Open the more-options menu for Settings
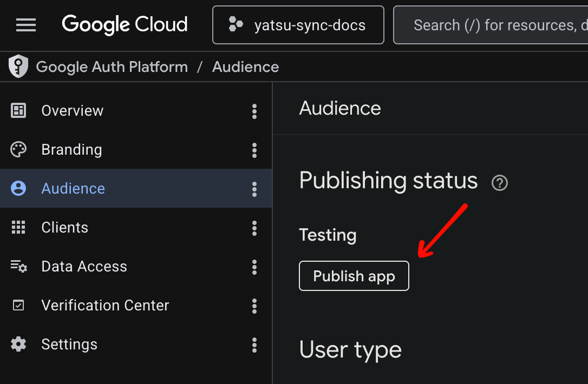 coord(254,345)
